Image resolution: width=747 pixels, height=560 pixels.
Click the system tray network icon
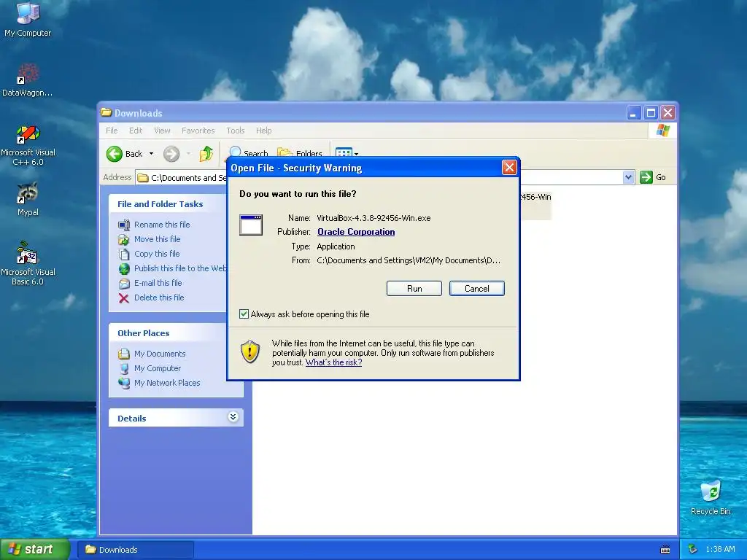tap(692, 549)
